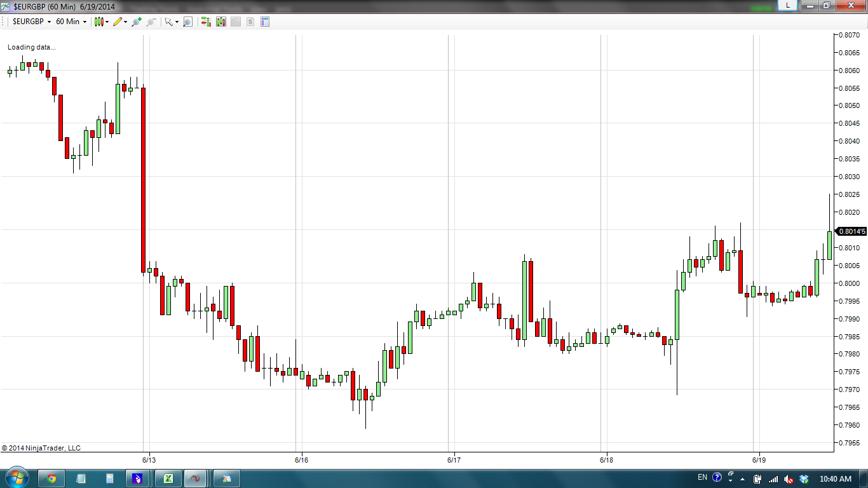Viewport: 868px width, 488px height.
Task: Click the 0.7955 price axis label
Action: point(850,443)
